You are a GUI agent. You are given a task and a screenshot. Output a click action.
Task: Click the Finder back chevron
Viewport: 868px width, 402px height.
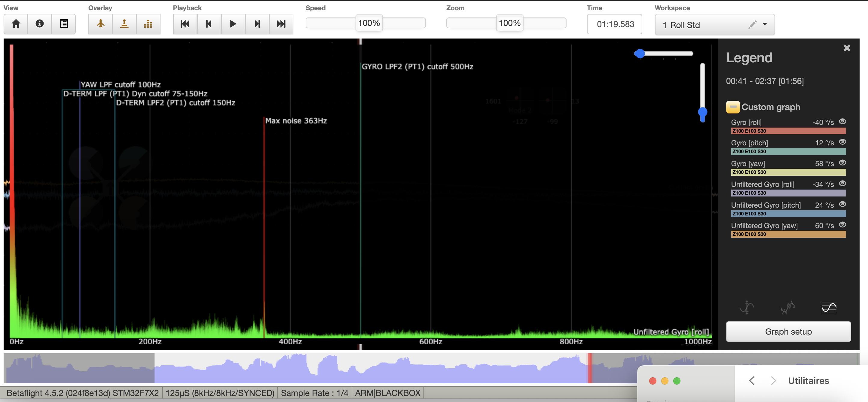pos(752,381)
